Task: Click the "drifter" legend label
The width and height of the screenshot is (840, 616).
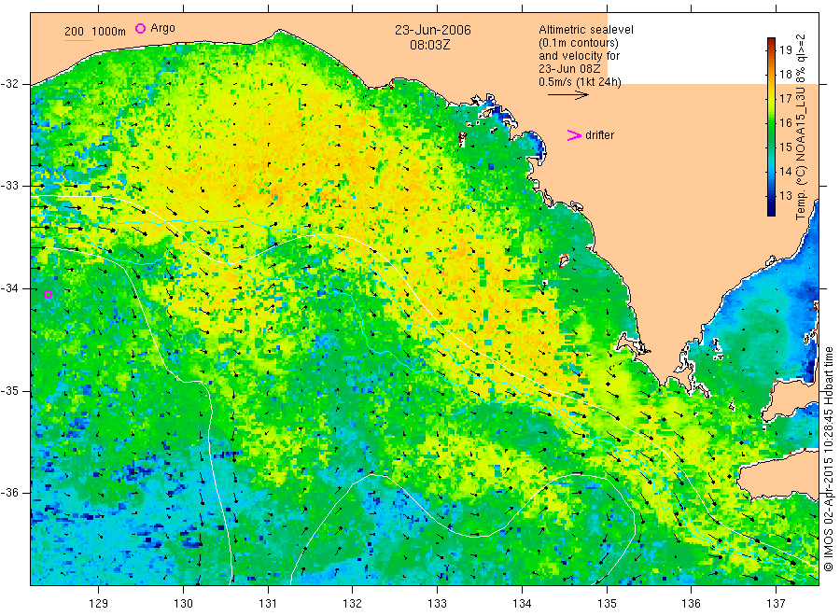Action: click(x=599, y=135)
